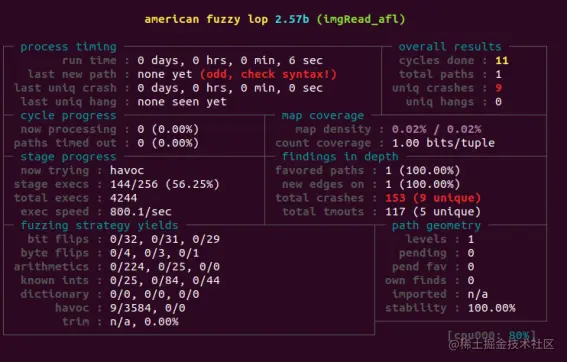
Task: Click the 'fuzzing strategy yields' header
Action: (99, 226)
